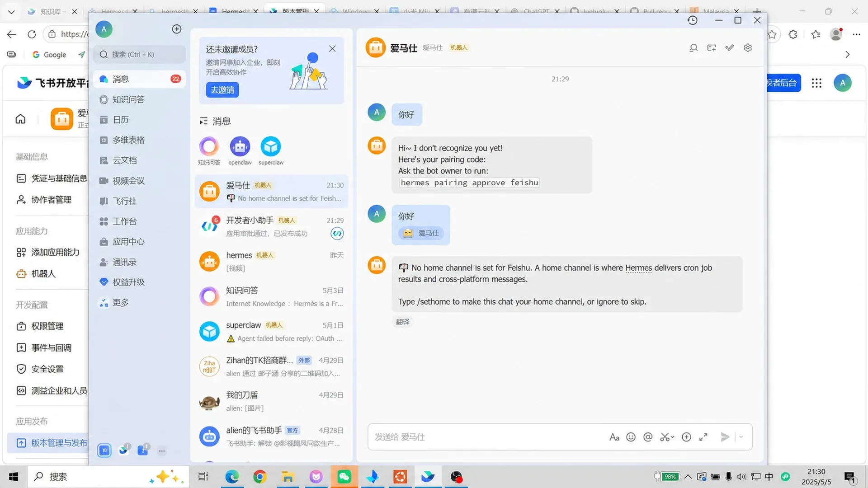Open the emoji picker icon
Image resolution: width=868 pixels, height=488 pixels.
click(x=631, y=437)
